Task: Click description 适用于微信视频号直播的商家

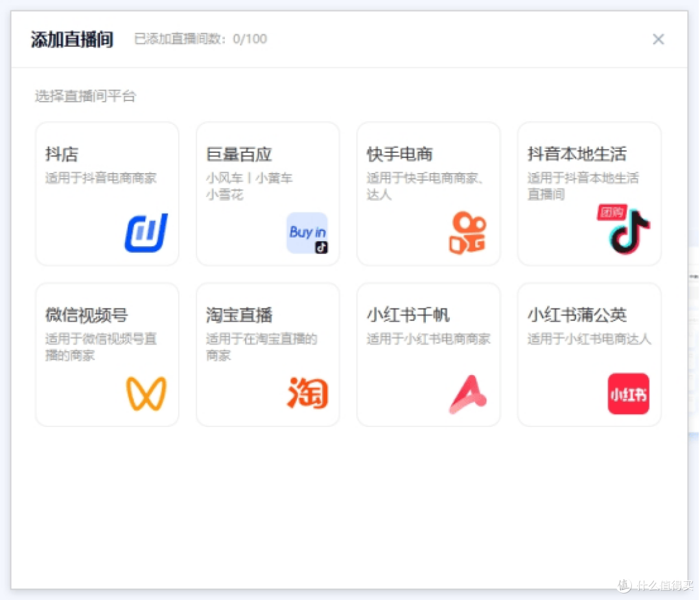Action: pyautogui.click(x=101, y=347)
